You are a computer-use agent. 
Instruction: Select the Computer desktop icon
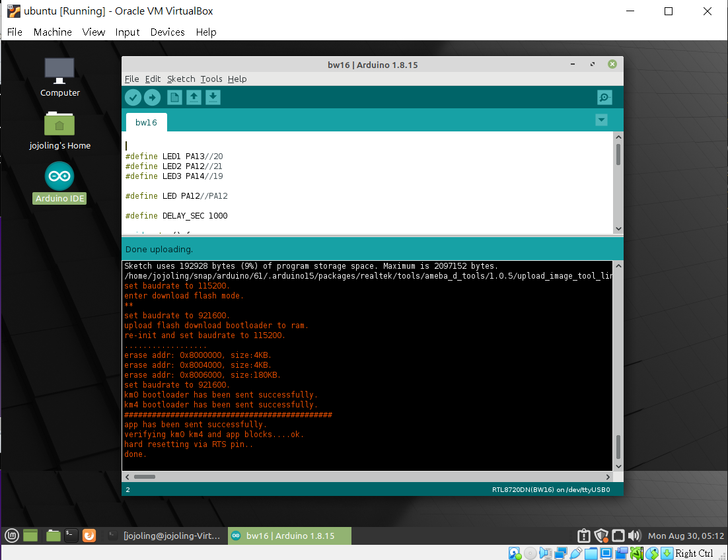tap(59, 77)
